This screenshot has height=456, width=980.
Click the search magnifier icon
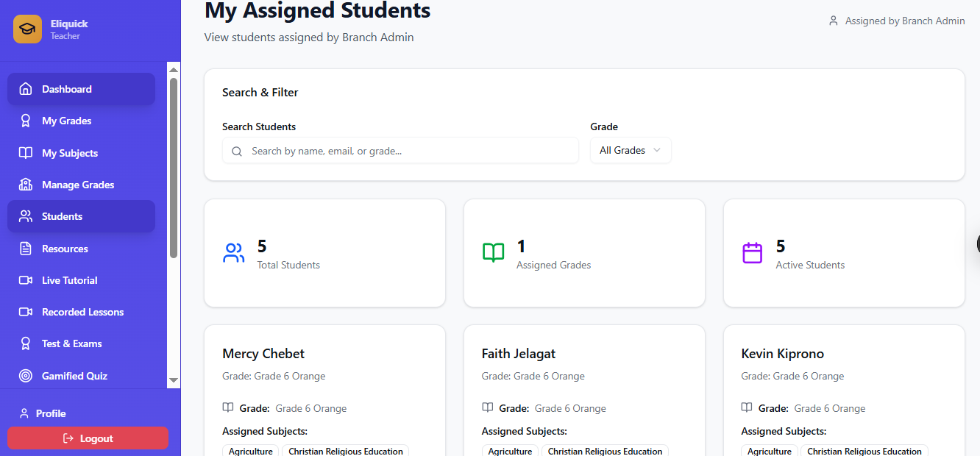point(237,152)
